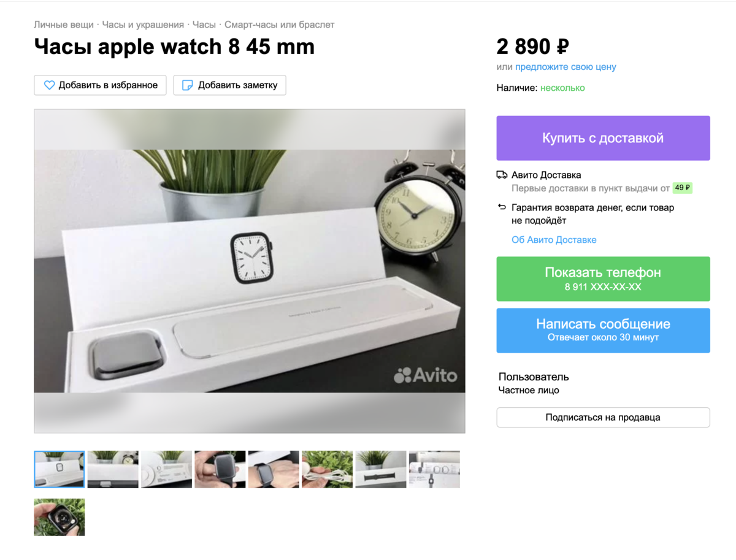This screenshot has width=736, height=560.
Task: Open Личные вещи breadcrumb category
Action: coord(64,25)
